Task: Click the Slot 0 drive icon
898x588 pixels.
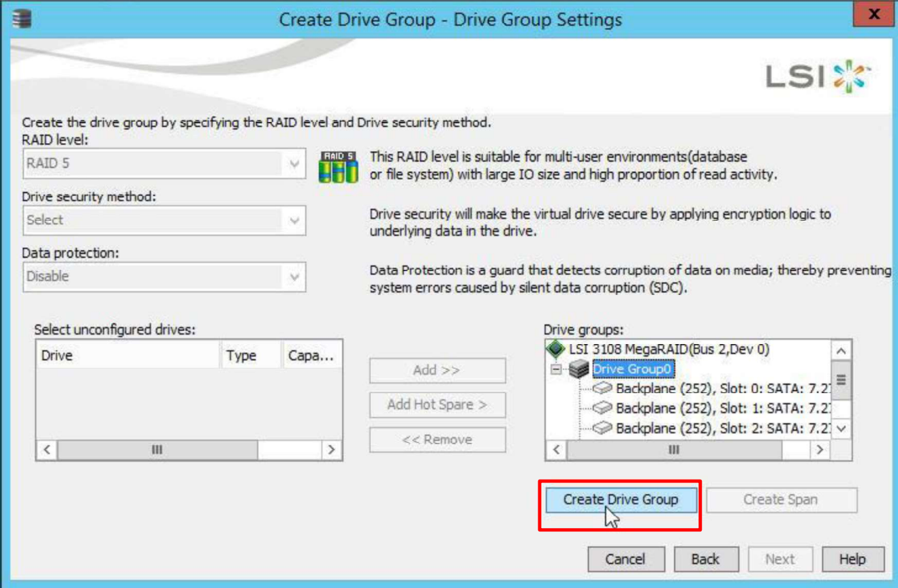Action: pos(603,388)
